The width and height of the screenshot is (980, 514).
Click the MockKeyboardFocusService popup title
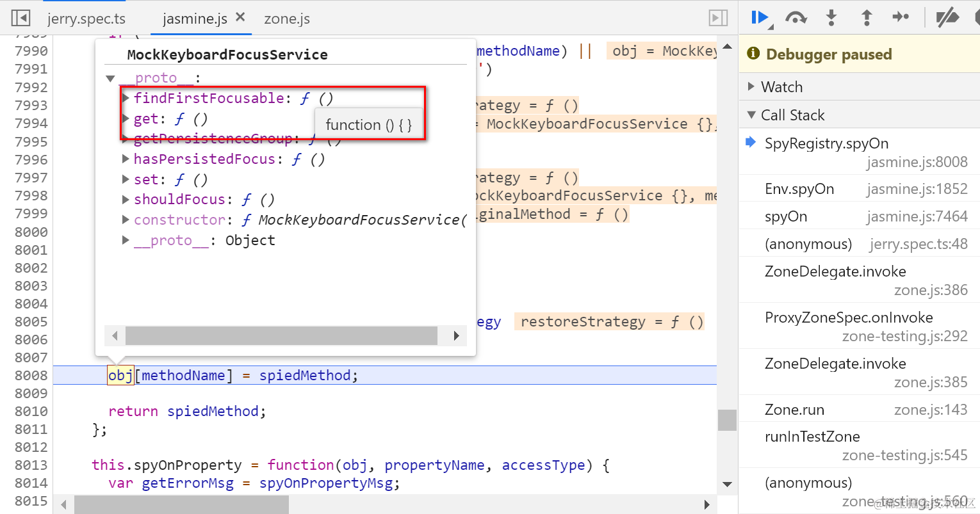tap(227, 54)
